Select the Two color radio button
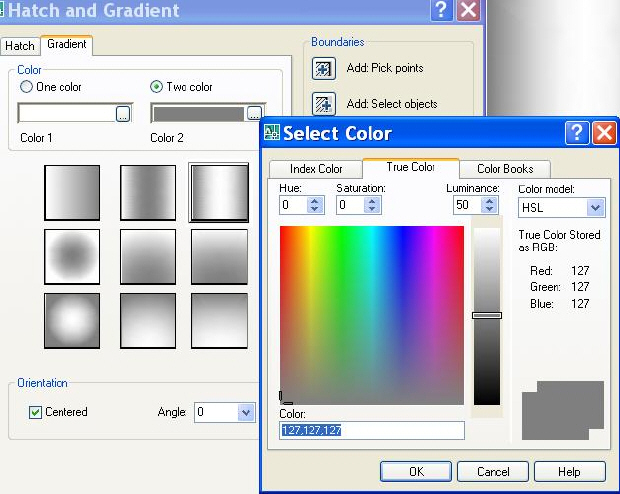Viewport: 620px width, 494px height. [x=156, y=87]
